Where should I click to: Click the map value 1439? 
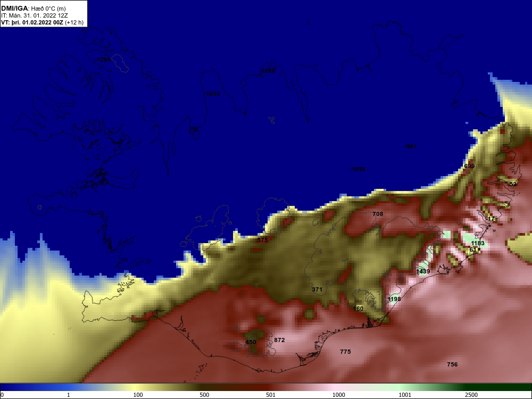pyautogui.click(x=423, y=271)
